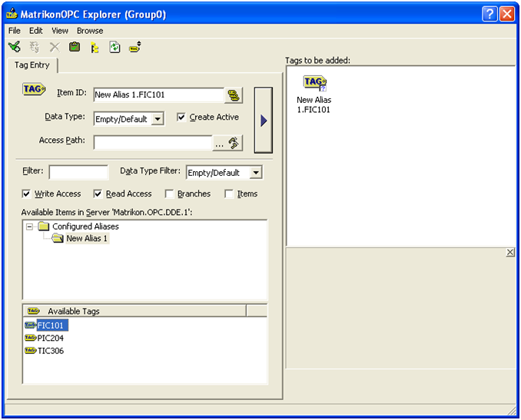Click the New Alias 1.FIC101 label text
Viewport: 521px width, 420px height.
314,104
